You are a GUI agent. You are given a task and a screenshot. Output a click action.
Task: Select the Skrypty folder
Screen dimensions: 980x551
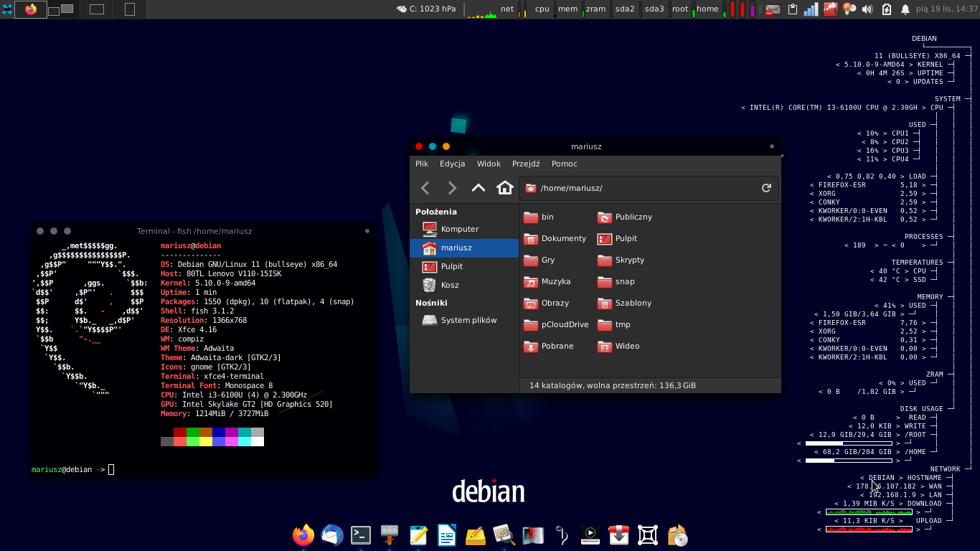pyautogui.click(x=621, y=260)
